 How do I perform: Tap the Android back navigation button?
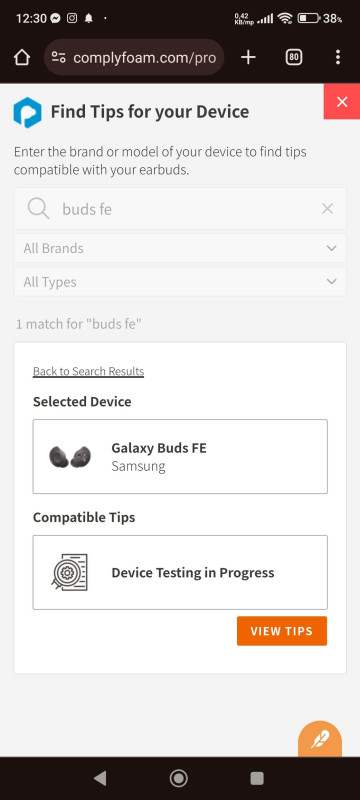tap(100, 778)
